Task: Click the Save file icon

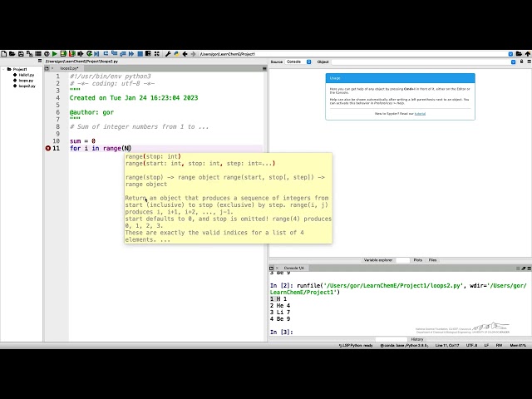Action: pos(21,53)
